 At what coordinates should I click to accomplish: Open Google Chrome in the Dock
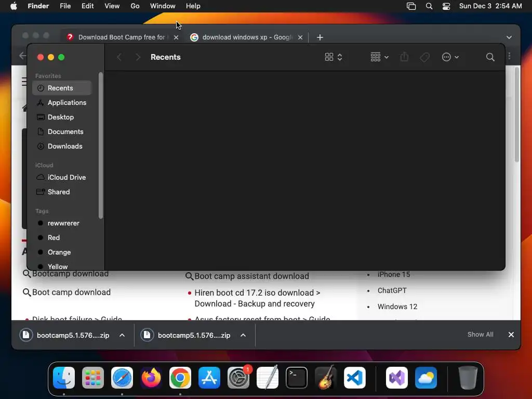point(180,378)
